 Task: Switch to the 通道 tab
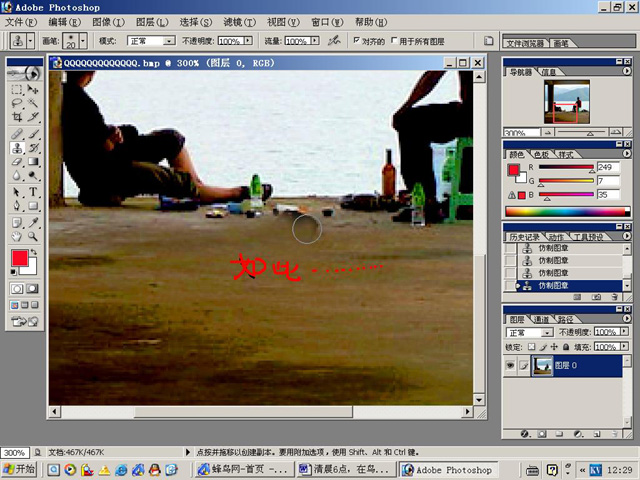542,319
